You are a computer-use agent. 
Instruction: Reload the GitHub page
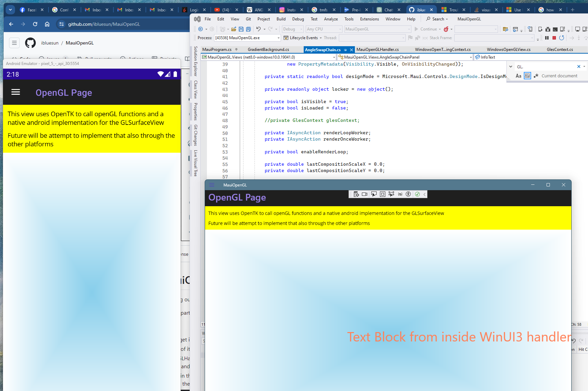[35, 24]
